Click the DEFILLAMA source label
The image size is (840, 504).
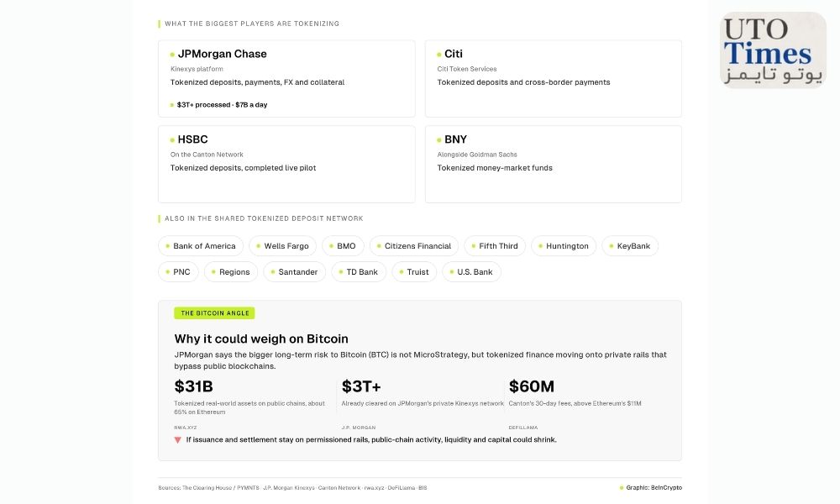pos(522,428)
